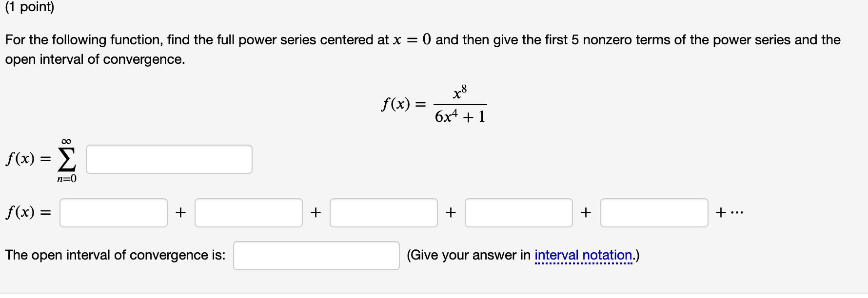Screen dimensions: 868x298
Task: Click the (1 point) label text
Action: [28, 8]
